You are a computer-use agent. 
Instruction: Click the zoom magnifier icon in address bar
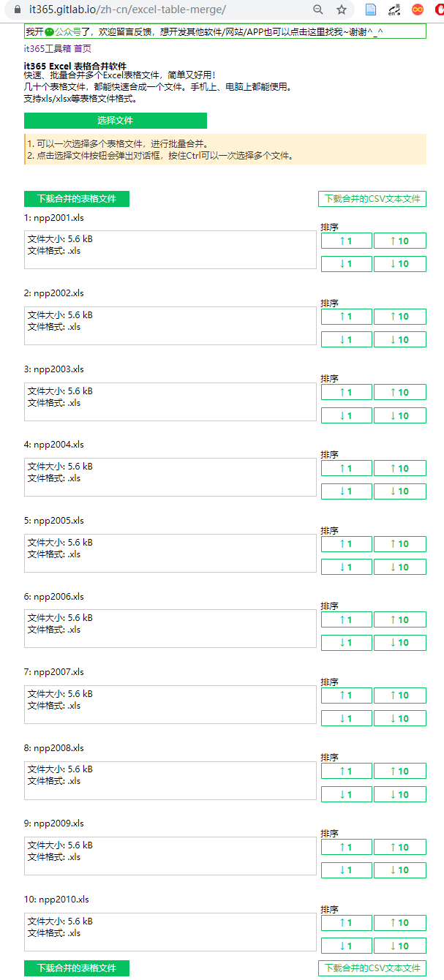(318, 10)
